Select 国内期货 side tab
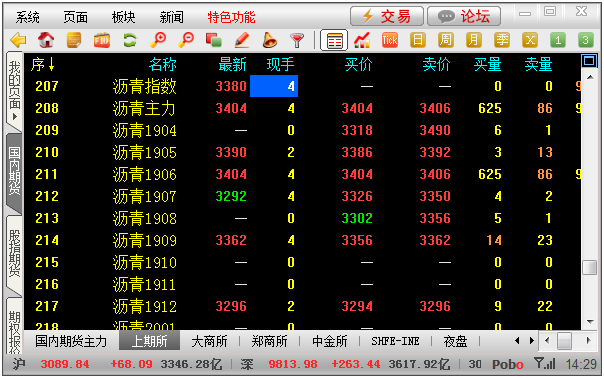 pyautogui.click(x=14, y=172)
